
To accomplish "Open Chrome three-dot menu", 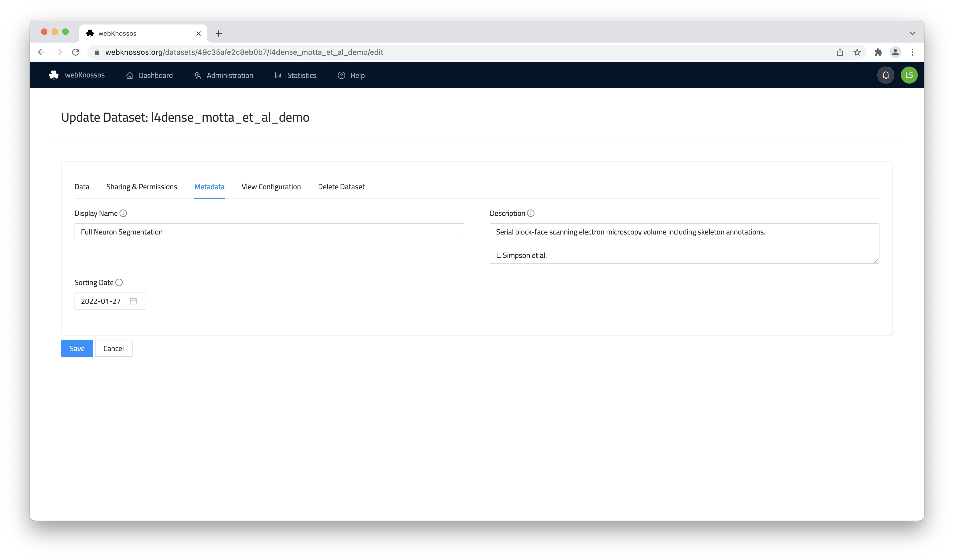I will 912,52.
